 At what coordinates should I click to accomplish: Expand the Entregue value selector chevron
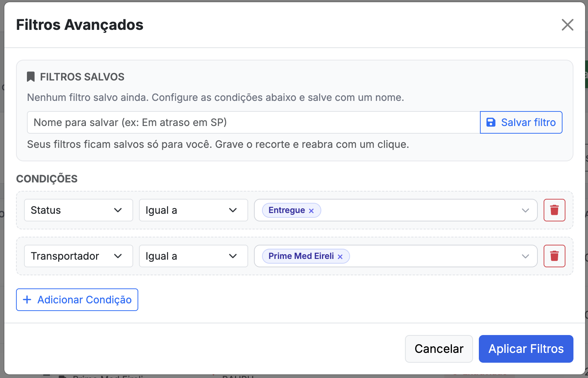click(525, 210)
